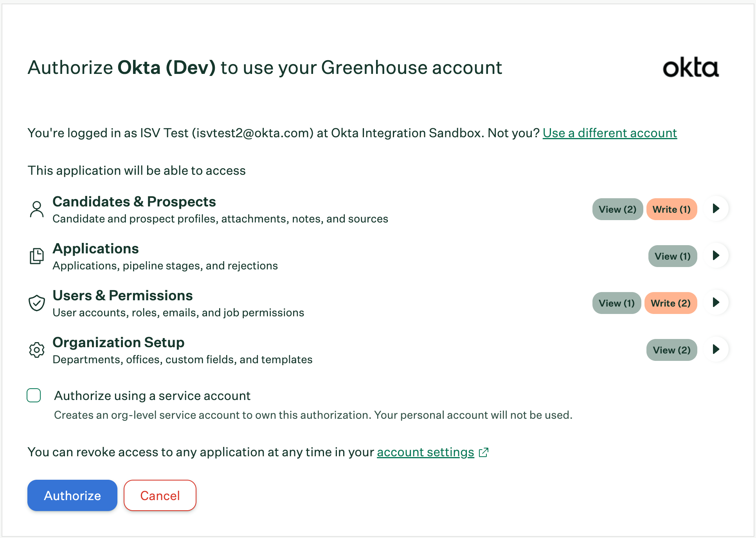The width and height of the screenshot is (756, 538).
Task: Click View (1) badge for Applications
Action: tap(673, 256)
